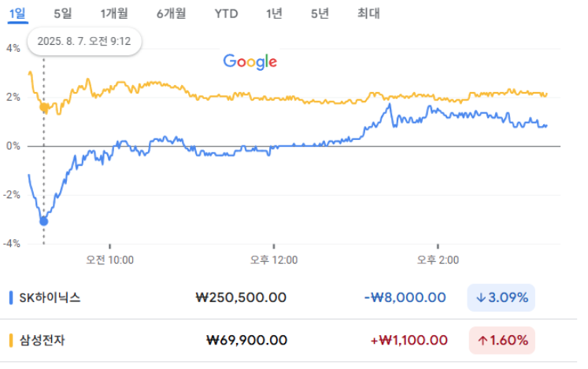588x369 pixels.
Task: Click the ₩250,500.00 price value
Action: (x=241, y=297)
